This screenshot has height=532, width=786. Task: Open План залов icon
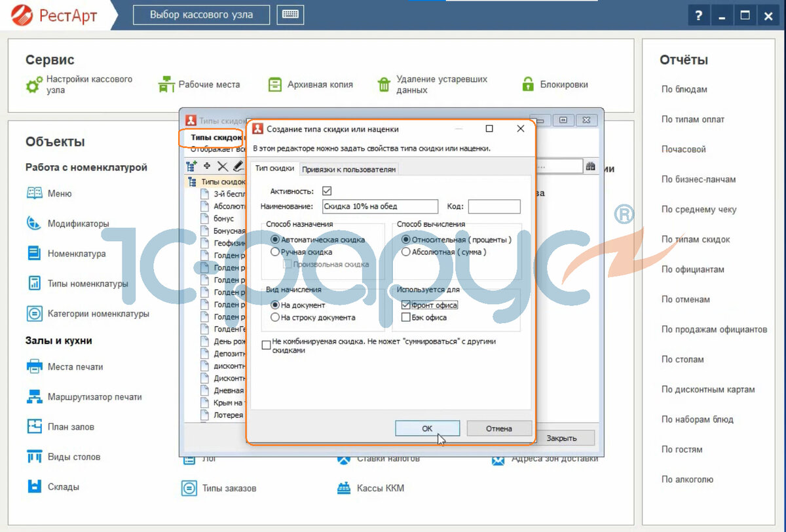click(35, 427)
